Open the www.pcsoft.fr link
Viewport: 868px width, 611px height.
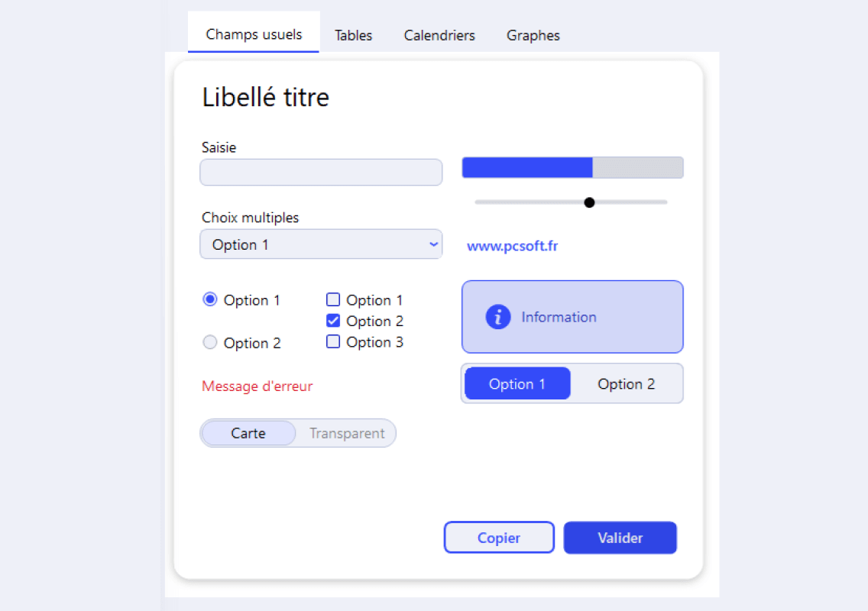coord(512,247)
